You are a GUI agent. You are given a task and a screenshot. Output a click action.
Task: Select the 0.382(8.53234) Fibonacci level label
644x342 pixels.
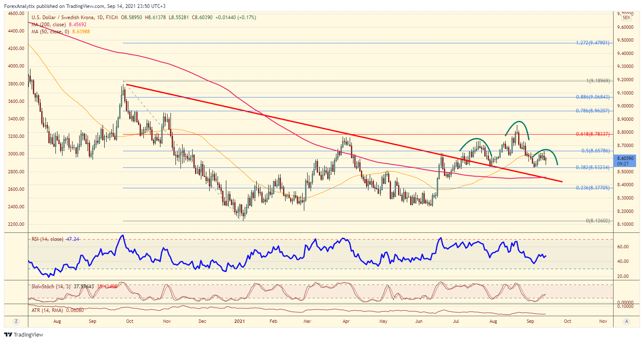593,167
